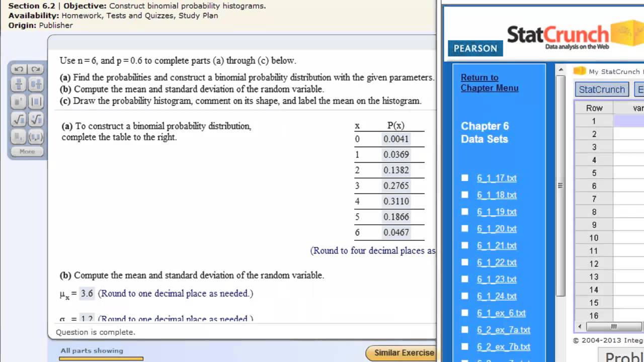Click the P(x) value 0.1382
The image size is (644, 362).
[396, 170]
